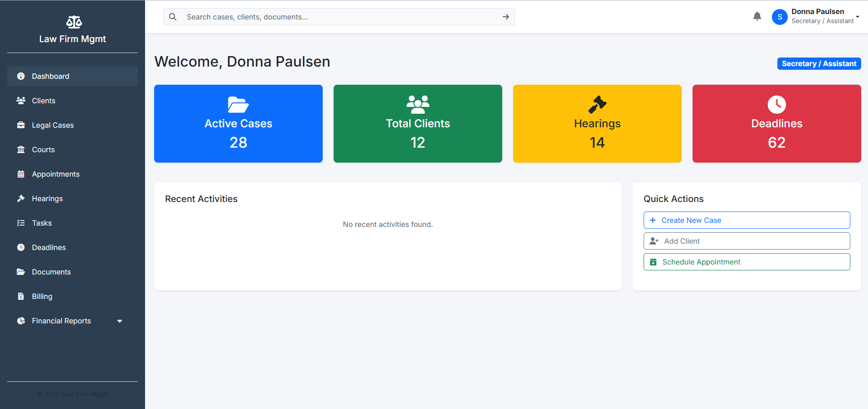868x409 pixels.
Task: Click the Deadlines clock icon in sidebar
Action: pyautogui.click(x=21, y=247)
